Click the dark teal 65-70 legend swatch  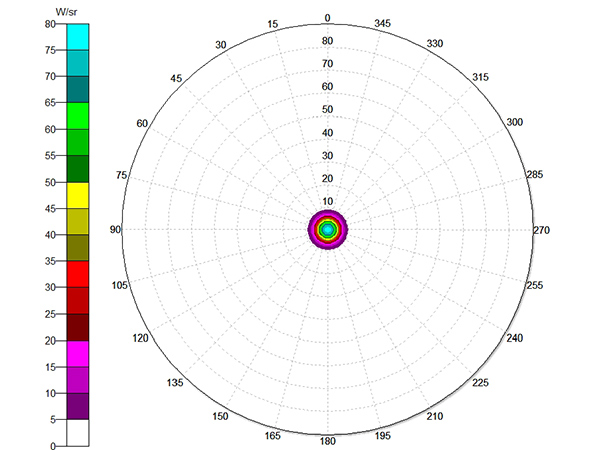[78, 89]
